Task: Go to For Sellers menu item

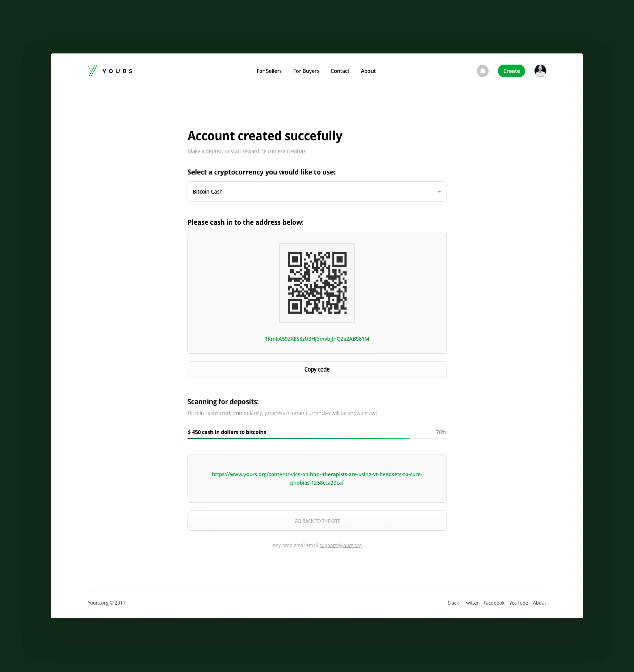Action: pyautogui.click(x=269, y=71)
